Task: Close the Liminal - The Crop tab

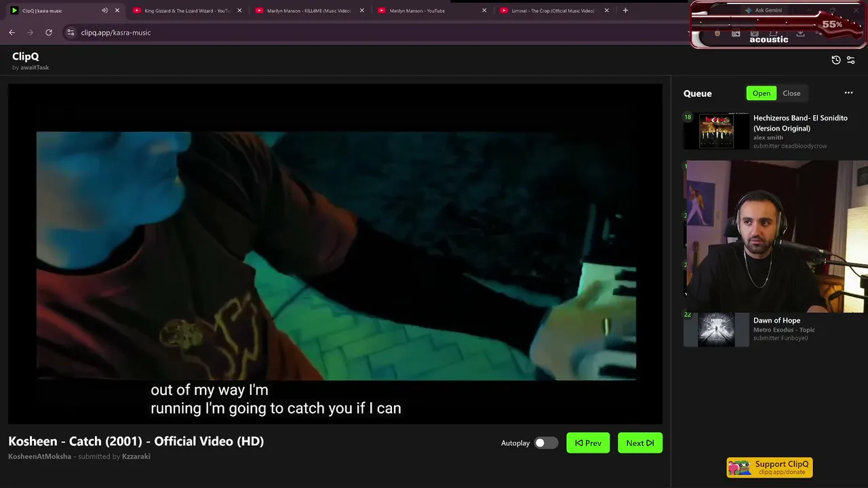Action: [x=607, y=11]
